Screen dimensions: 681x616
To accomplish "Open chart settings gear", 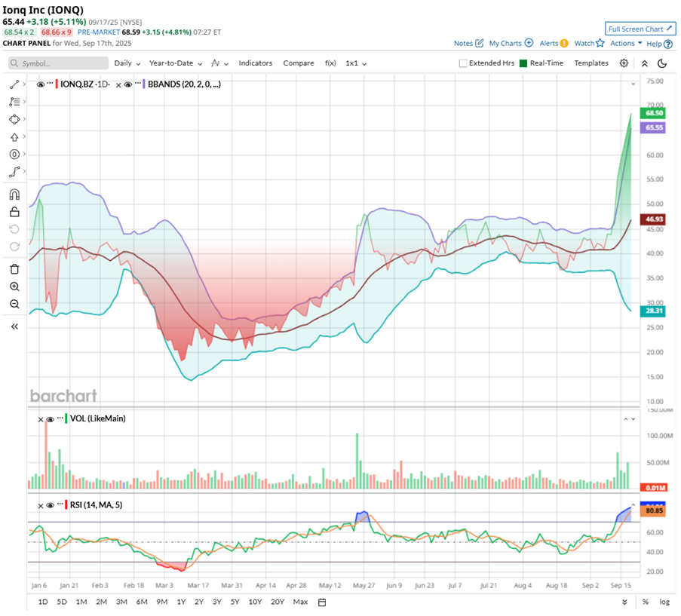I will point(624,63).
